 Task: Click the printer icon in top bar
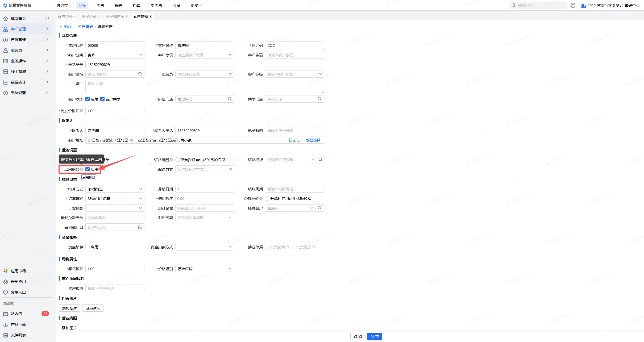point(573,5)
